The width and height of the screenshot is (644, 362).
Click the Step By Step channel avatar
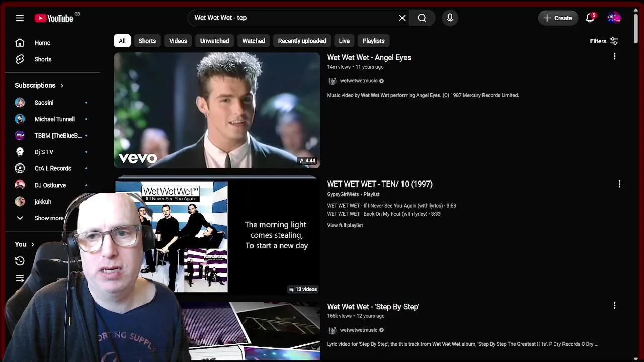pyautogui.click(x=332, y=330)
